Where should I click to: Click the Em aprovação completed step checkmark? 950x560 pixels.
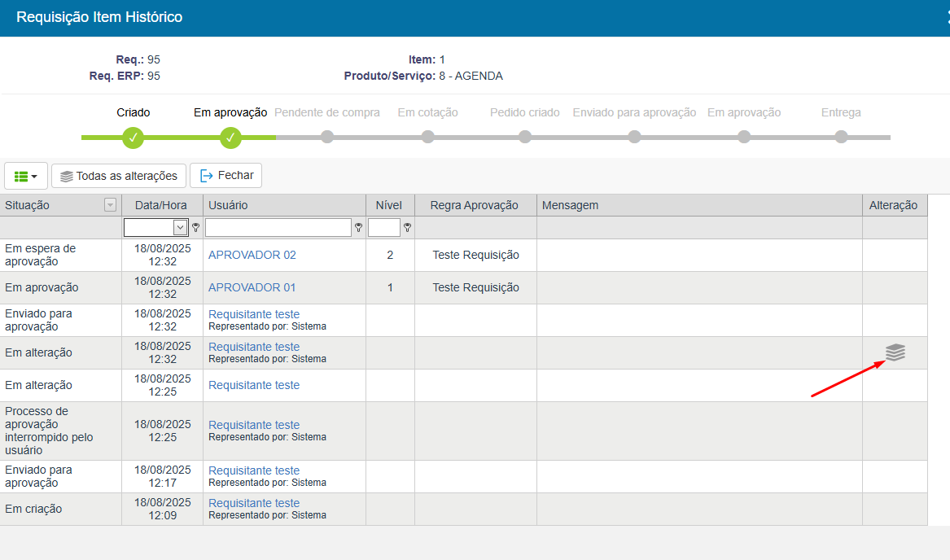pos(230,138)
